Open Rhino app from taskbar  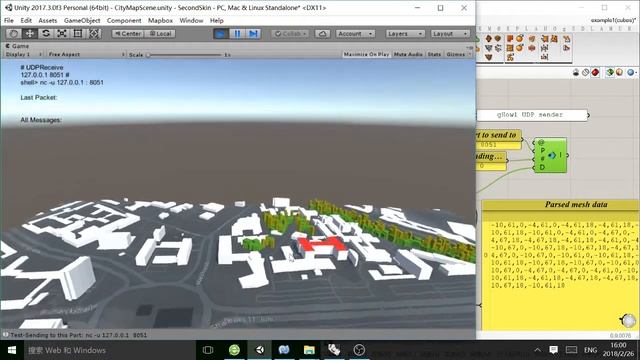(x=334, y=350)
